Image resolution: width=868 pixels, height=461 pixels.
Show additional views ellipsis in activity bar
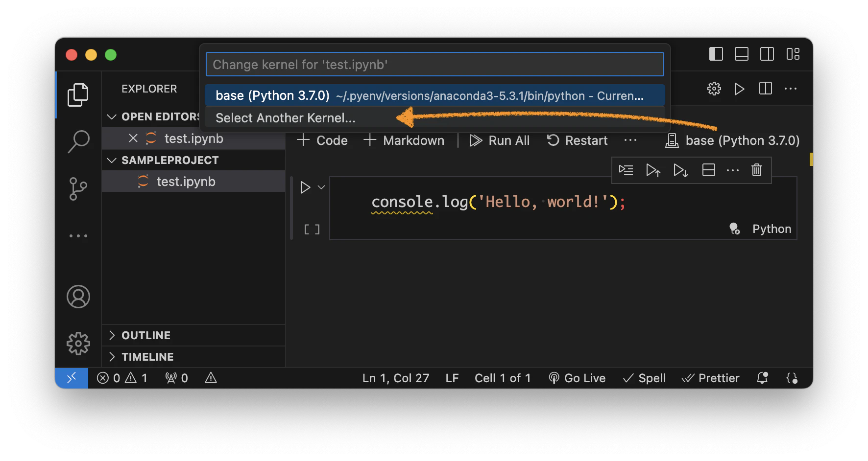click(78, 236)
